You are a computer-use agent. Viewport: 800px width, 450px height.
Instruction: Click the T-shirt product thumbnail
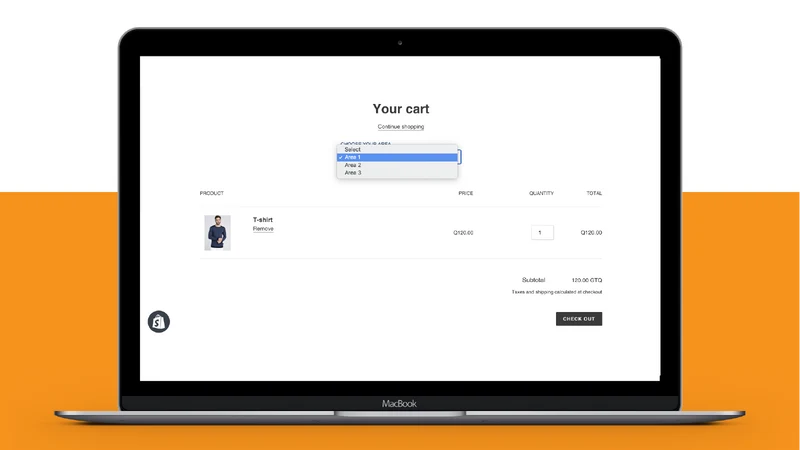217,233
